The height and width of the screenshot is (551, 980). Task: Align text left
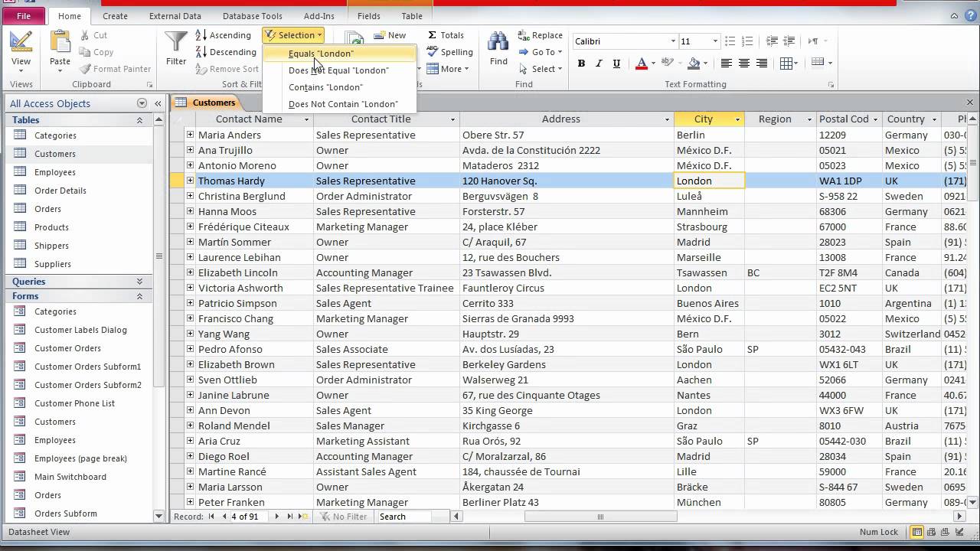[727, 64]
